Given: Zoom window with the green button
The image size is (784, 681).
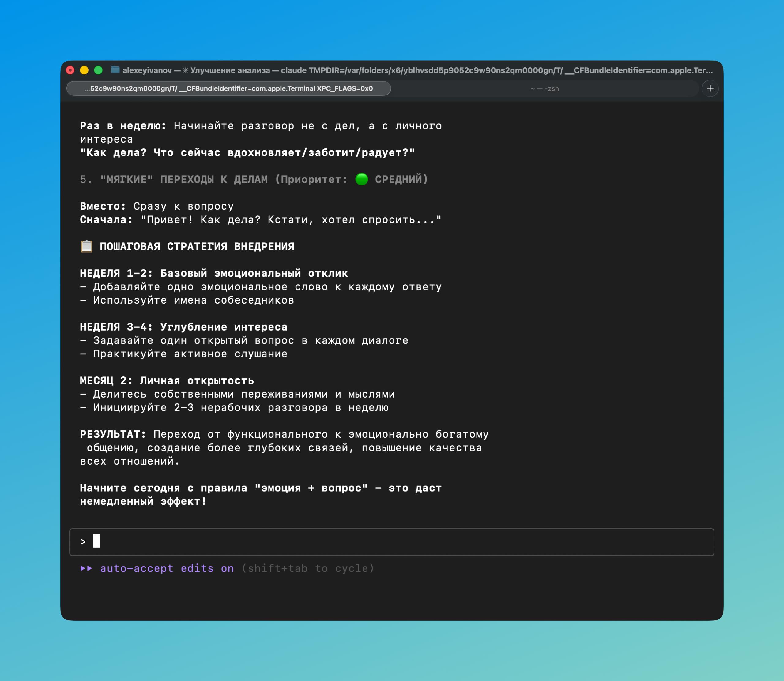Looking at the screenshot, I should [99, 70].
